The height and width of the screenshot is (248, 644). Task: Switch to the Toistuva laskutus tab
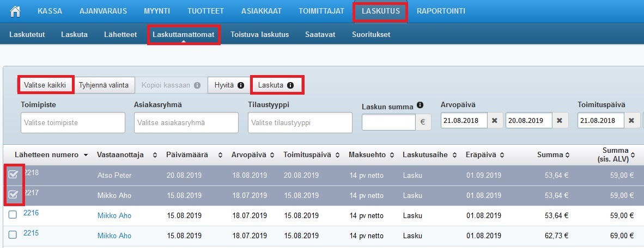259,35
